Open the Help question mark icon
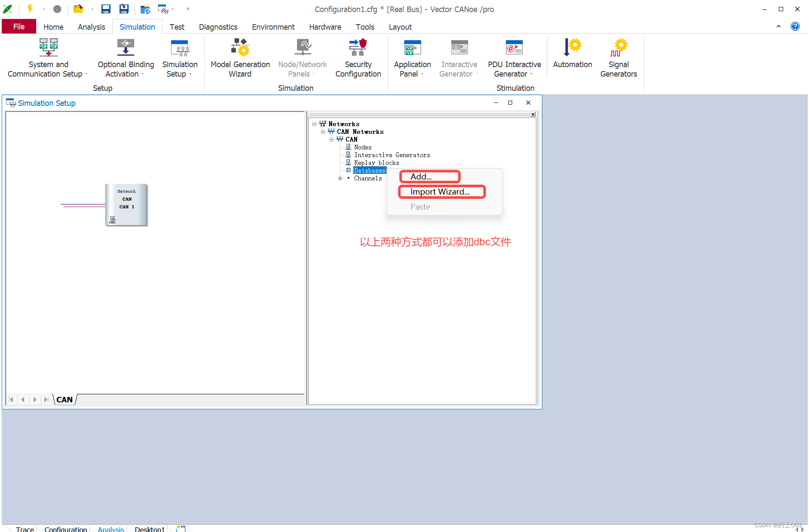The width and height of the screenshot is (809, 532). pyautogui.click(x=795, y=27)
